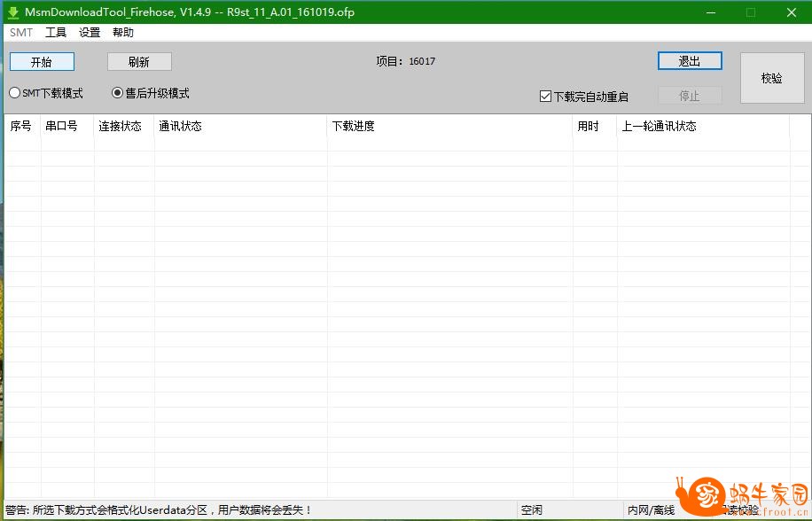Click the green download app icon in title bar
The width and height of the screenshot is (812, 521).
click(13, 12)
